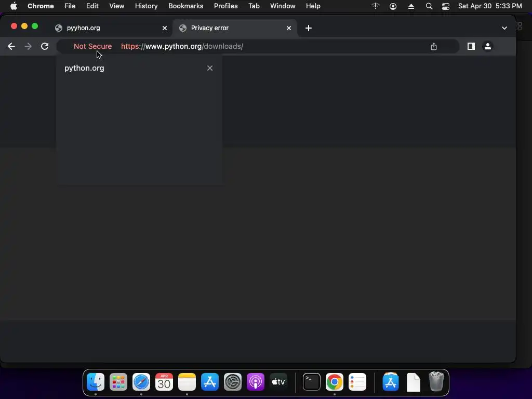Open Control Center in menu bar
The image size is (532, 399).
(445, 6)
